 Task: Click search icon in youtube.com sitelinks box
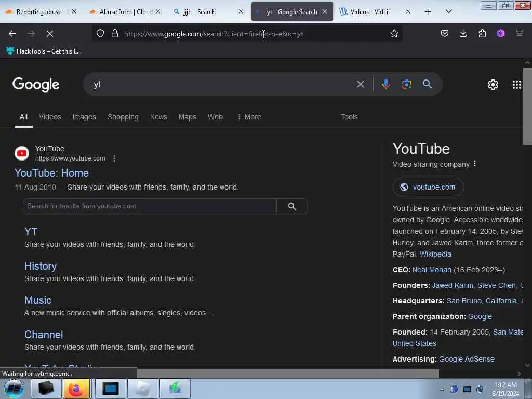click(292, 206)
